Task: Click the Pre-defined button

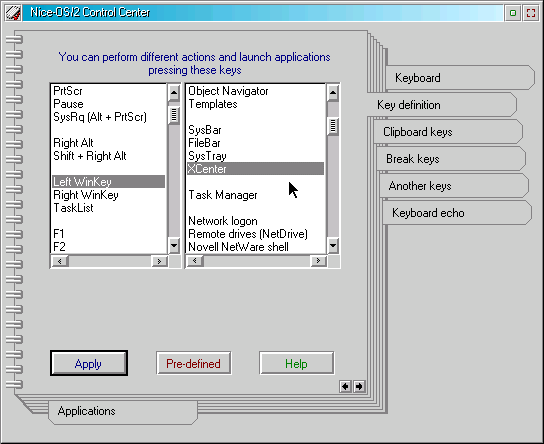Action: (194, 363)
